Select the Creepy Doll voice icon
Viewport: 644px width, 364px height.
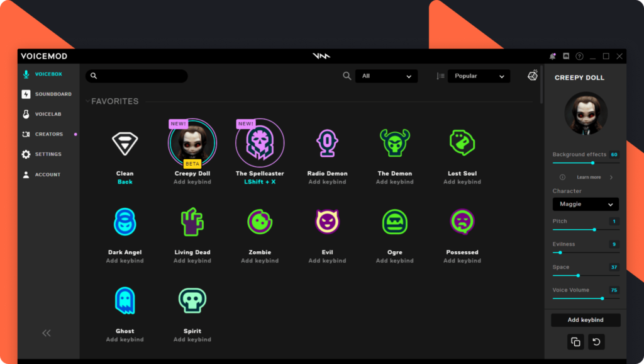[x=192, y=143]
